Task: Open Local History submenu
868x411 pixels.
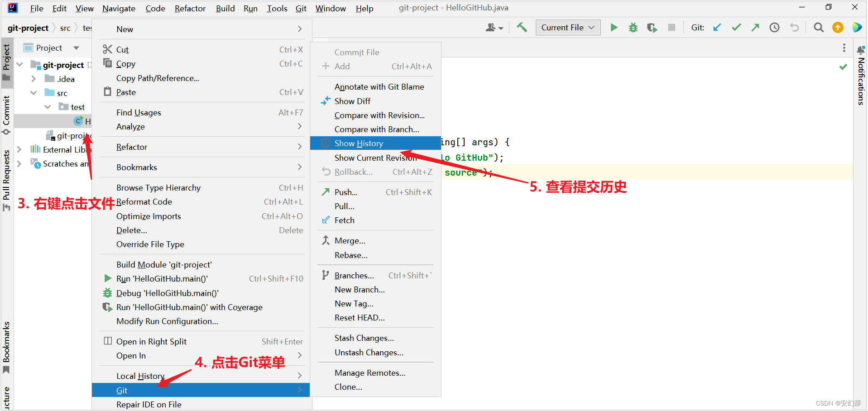Action: pyautogui.click(x=202, y=376)
